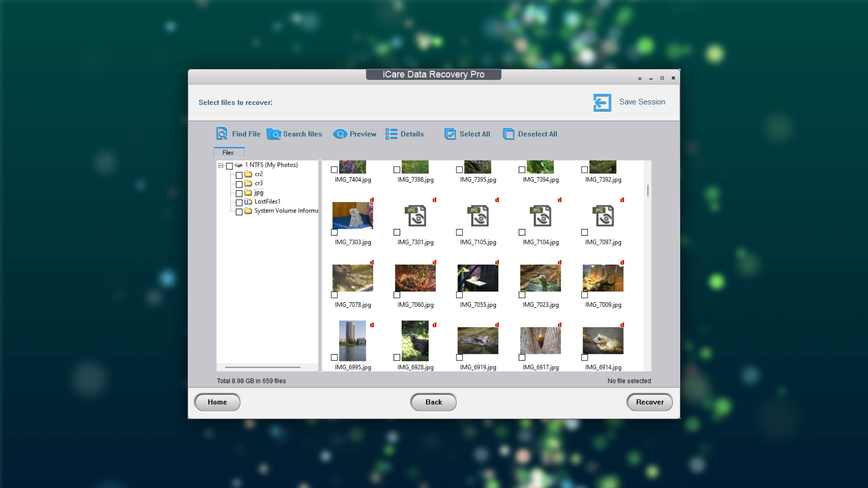Screen dimensions: 868x488
Task: Select the IMG_7009.jpg thumbnail
Action: 603,278
